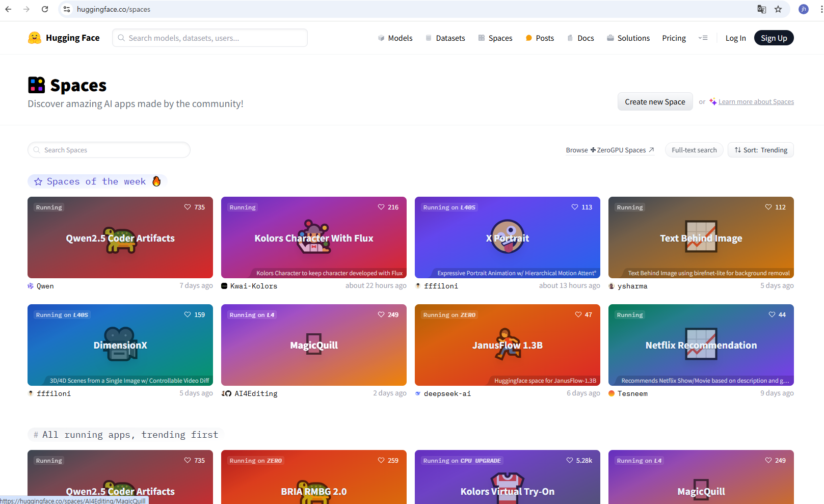Like Text Behind Image using heart icon

coord(768,207)
